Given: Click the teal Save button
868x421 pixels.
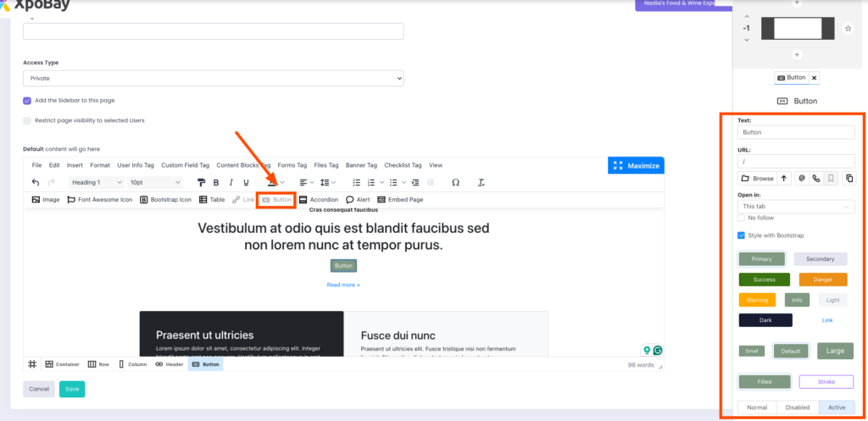Looking at the screenshot, I should coord(72,389).
